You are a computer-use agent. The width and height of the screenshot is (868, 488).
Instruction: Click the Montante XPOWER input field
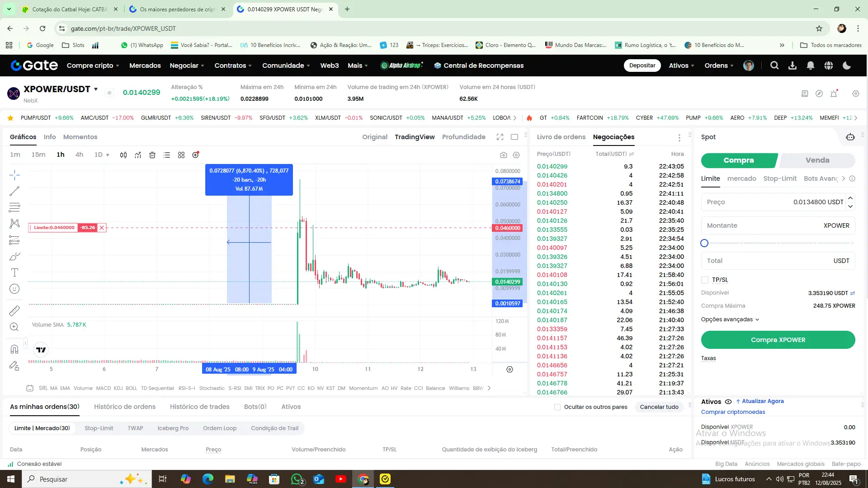tap(778, 225)
